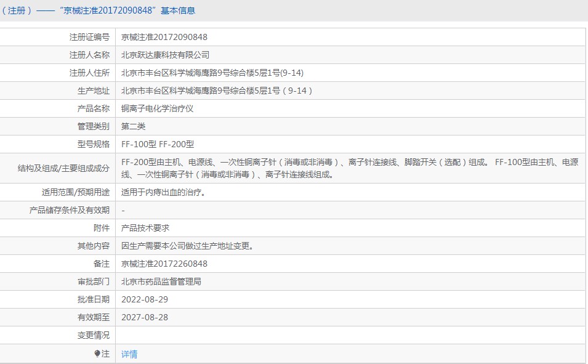Viewport: 588px width, 364px height.
Task: Select product name 铜离子电化学治疗仪
Action: point(158,109)
